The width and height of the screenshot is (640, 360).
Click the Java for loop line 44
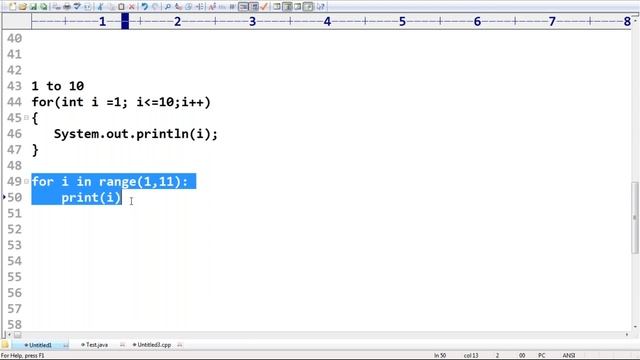coord(121,102)
